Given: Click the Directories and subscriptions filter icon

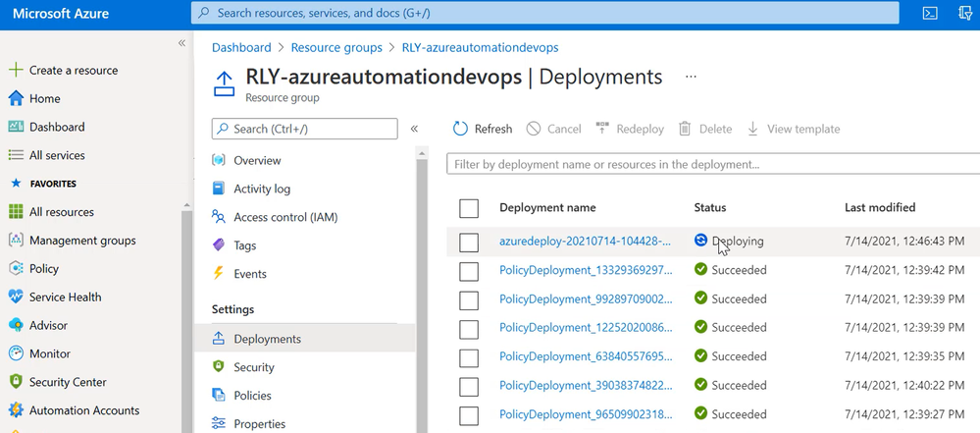Looking at the screenshot, I should 963,14.
